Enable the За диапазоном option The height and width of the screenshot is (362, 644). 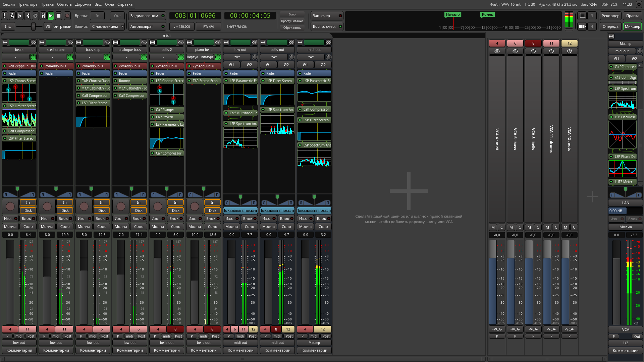tap(147, 16)
